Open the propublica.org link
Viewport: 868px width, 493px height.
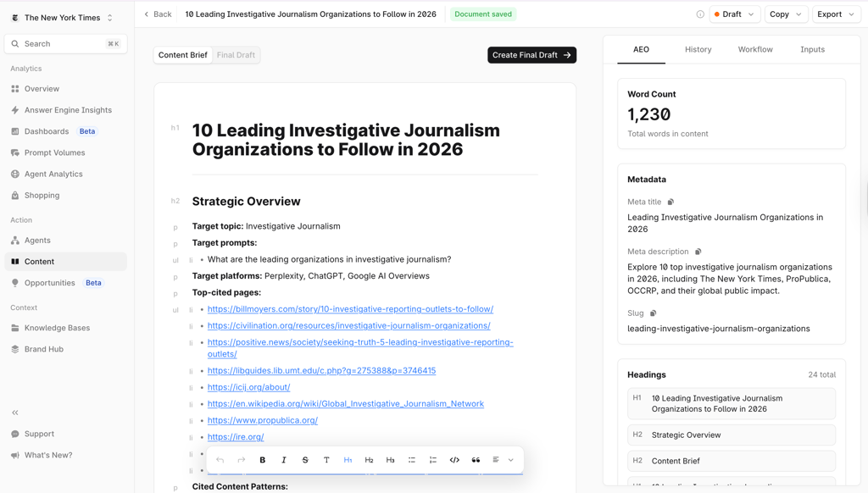(263, 420)
